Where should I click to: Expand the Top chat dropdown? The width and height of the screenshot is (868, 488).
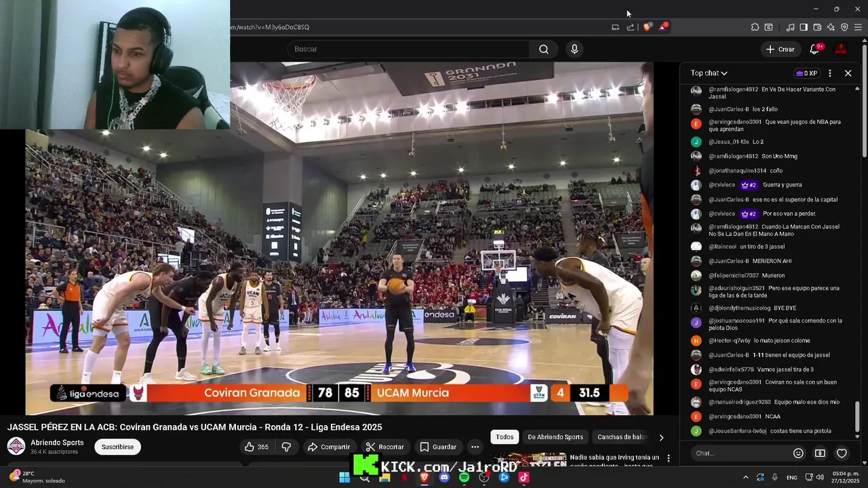[709, 73]
